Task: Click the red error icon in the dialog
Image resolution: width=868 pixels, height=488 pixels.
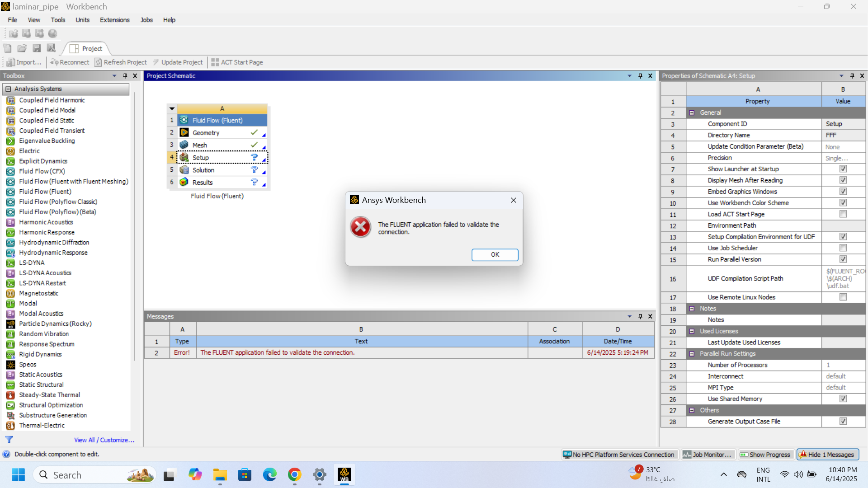Action: click(360, 227)
